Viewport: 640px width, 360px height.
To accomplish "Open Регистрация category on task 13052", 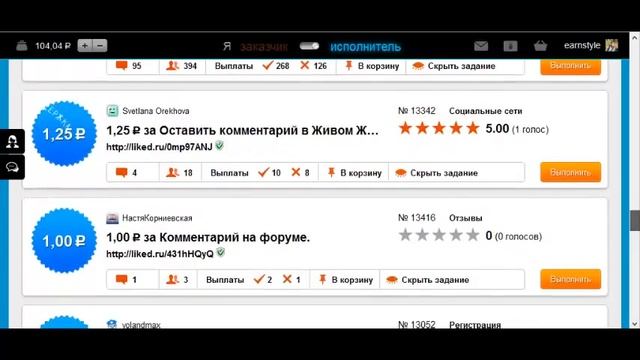I will tap(475, 325).
